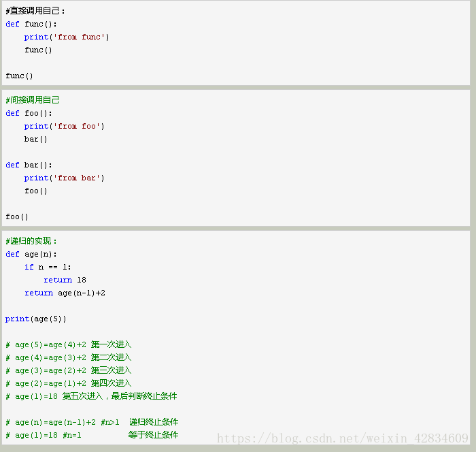Click the comment 'age(4)=age(3)+2 第二次进入'
The width and height of the screenshot is (476, 452).
tap(69, 357)
